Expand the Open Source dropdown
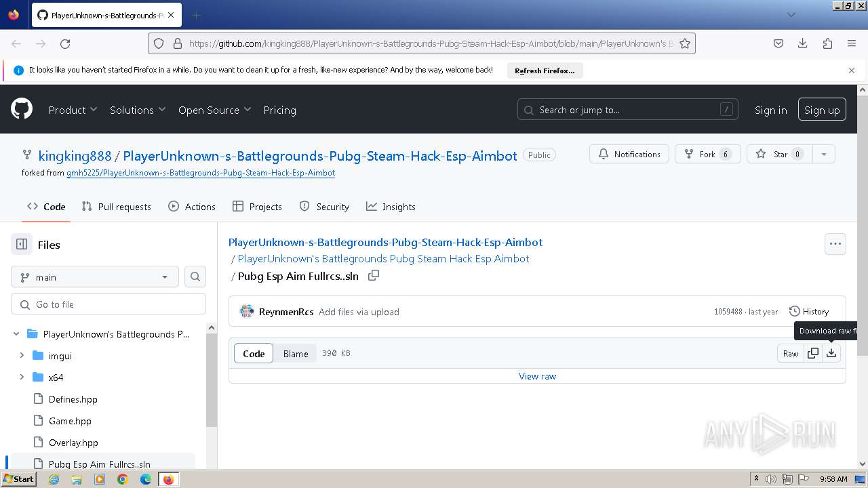Viewport: 868px width, 488px height. pyautogui.click(x=214, y=110)
